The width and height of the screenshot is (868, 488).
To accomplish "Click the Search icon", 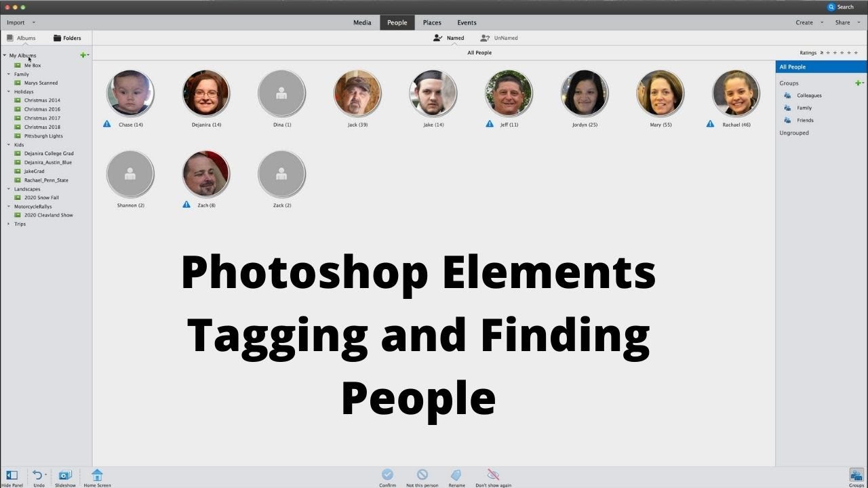I will tap(831, 7).
